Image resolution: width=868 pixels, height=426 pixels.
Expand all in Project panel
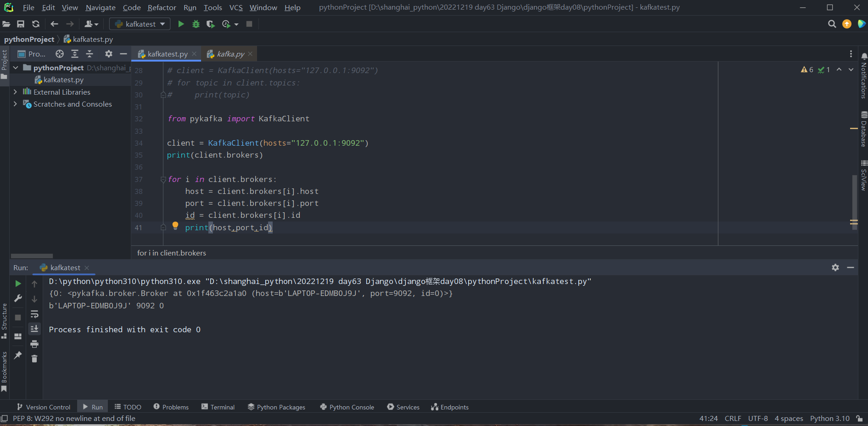coord(75,54)
